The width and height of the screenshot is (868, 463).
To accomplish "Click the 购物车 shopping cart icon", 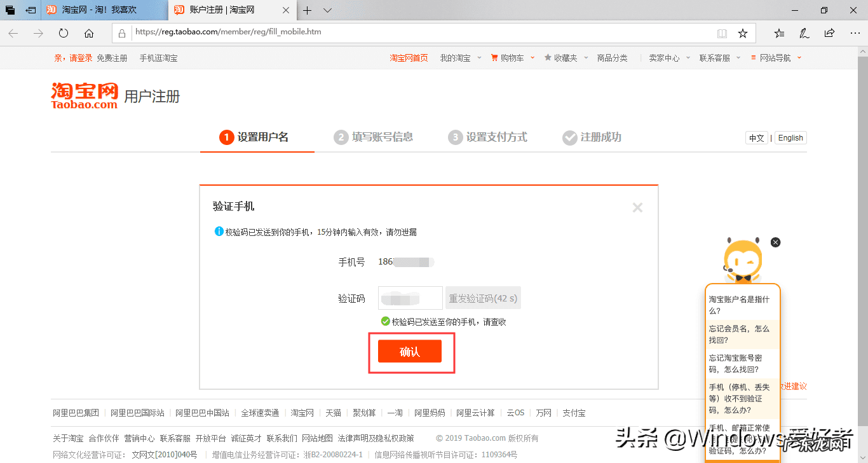I will point(494,57).
